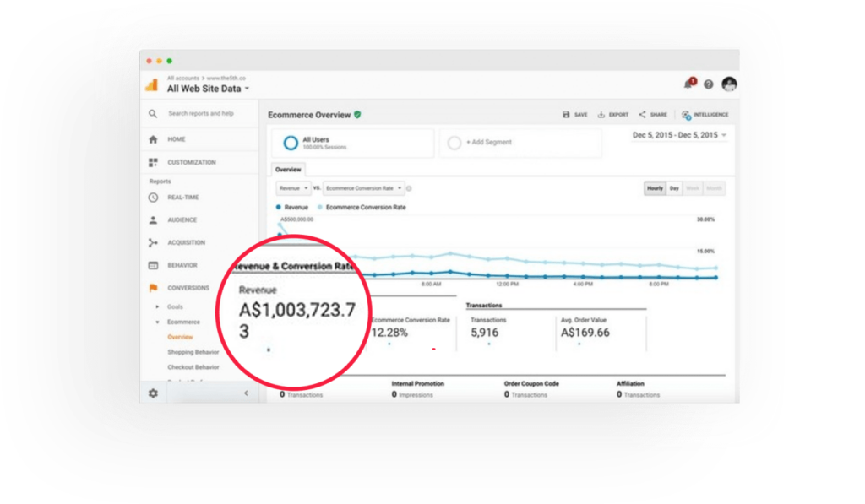Screen dimensions: 865x504
Task: Click the Export button
Action: click(x=613, y=115)
